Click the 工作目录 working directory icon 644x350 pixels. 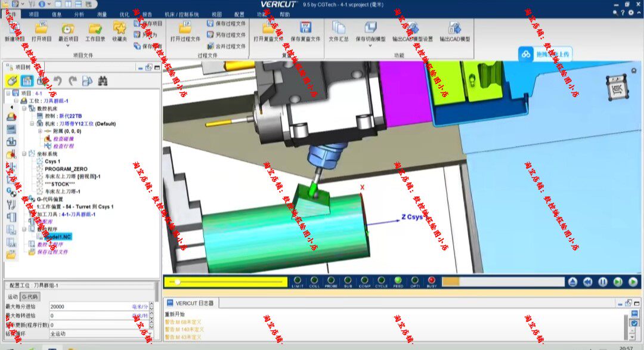[95, 29]
